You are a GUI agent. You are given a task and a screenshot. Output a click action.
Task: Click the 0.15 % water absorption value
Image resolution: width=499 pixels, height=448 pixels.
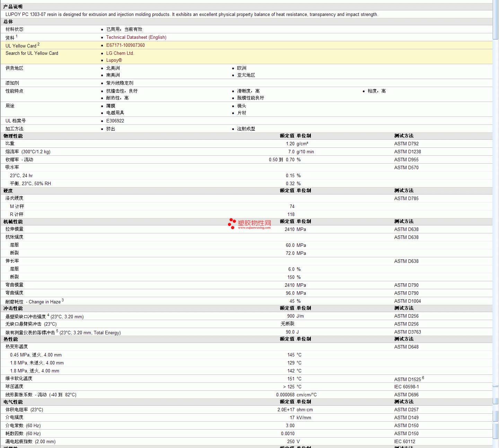(x=293, y=175)
